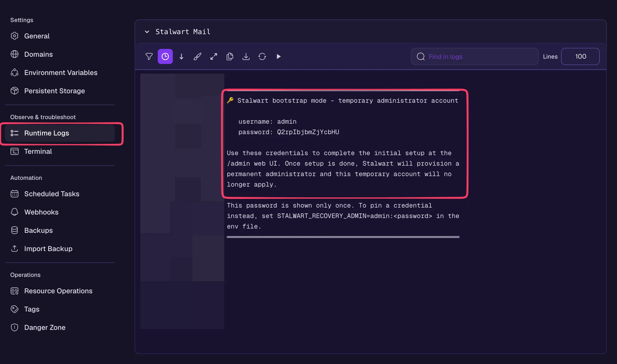Click the password line Q2rpIbjbmZjYcbHU
Viewport: 617px width, 364px height.
pos(289,132)
